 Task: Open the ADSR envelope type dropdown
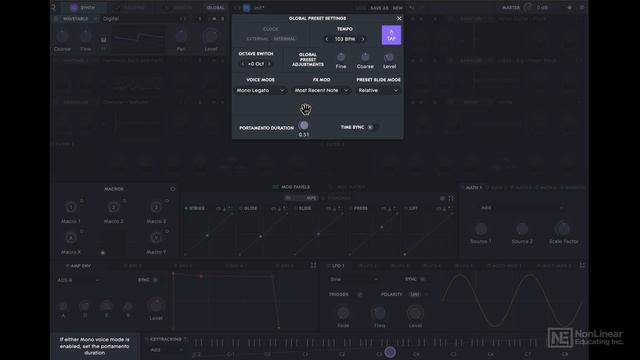[x=78, y=280]
